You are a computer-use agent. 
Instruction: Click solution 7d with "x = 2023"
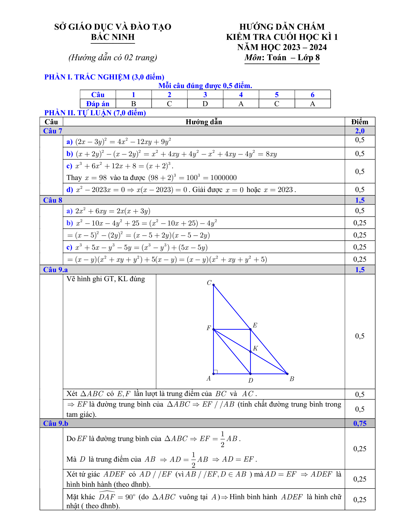click(181, 189)
